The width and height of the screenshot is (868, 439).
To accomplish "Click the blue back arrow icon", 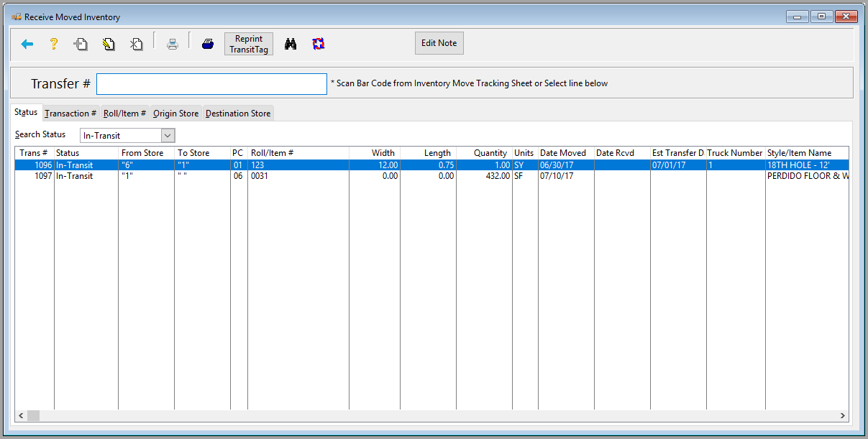I will click(x=27, y=44).
